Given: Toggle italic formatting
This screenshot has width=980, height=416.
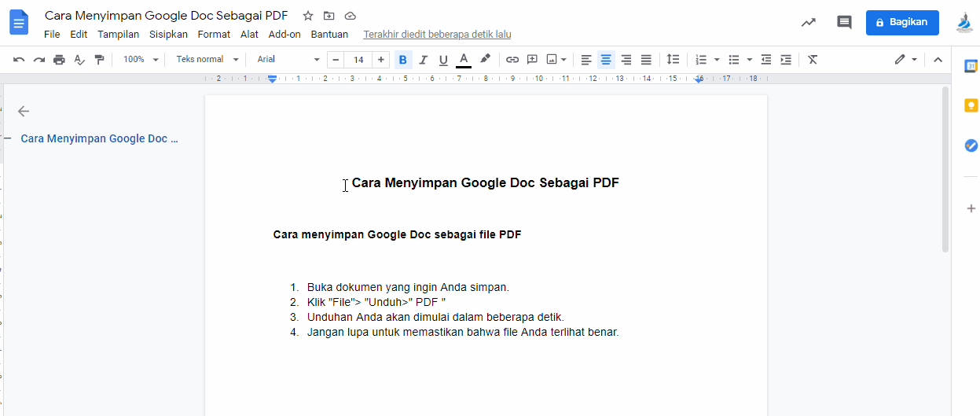Looking at the screenshot, I should (424, 60).
